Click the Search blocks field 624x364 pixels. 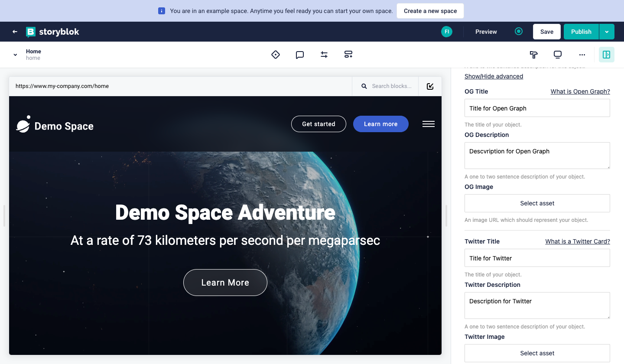392,86
